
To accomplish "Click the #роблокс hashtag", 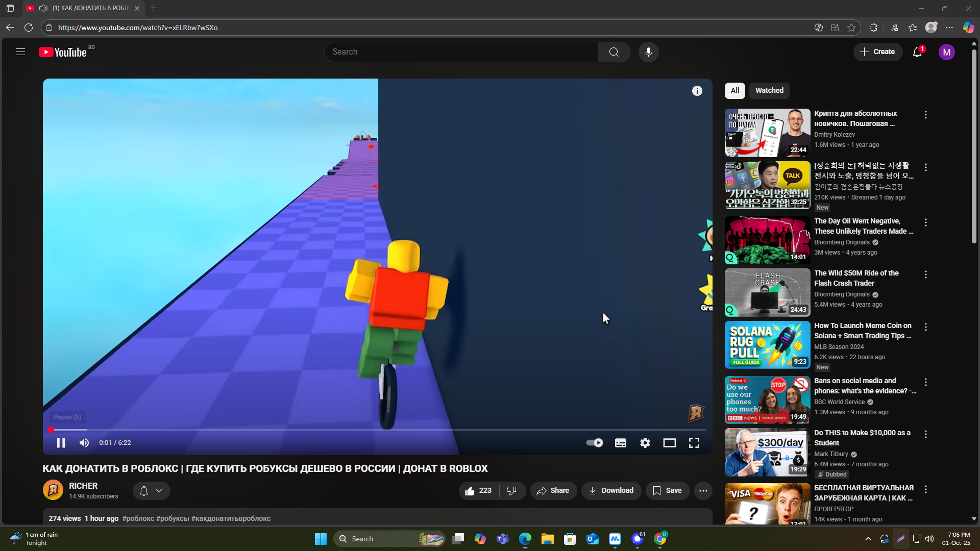I will pos(138,519).
